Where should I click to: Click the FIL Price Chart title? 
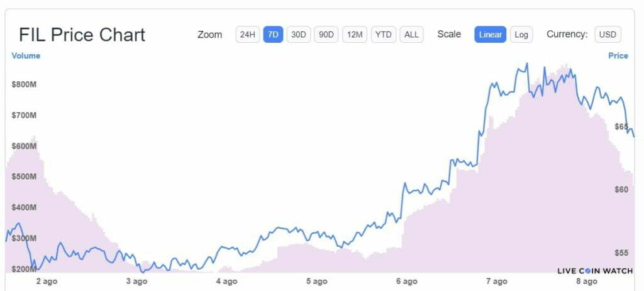82,35
